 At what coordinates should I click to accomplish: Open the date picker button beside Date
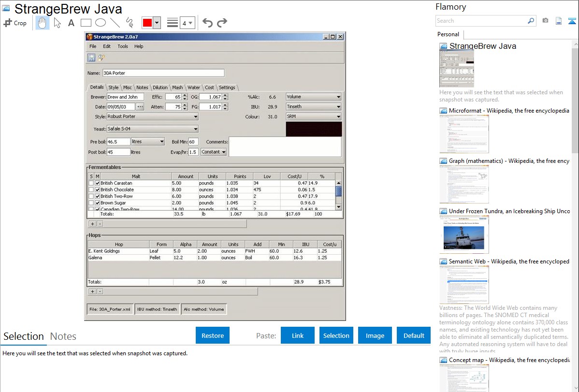pyautogui.click(x=140, y=107)
